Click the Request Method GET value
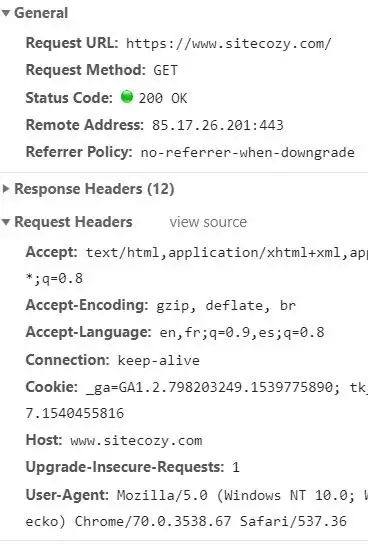The image size is (368, 549). coord(165,70)
